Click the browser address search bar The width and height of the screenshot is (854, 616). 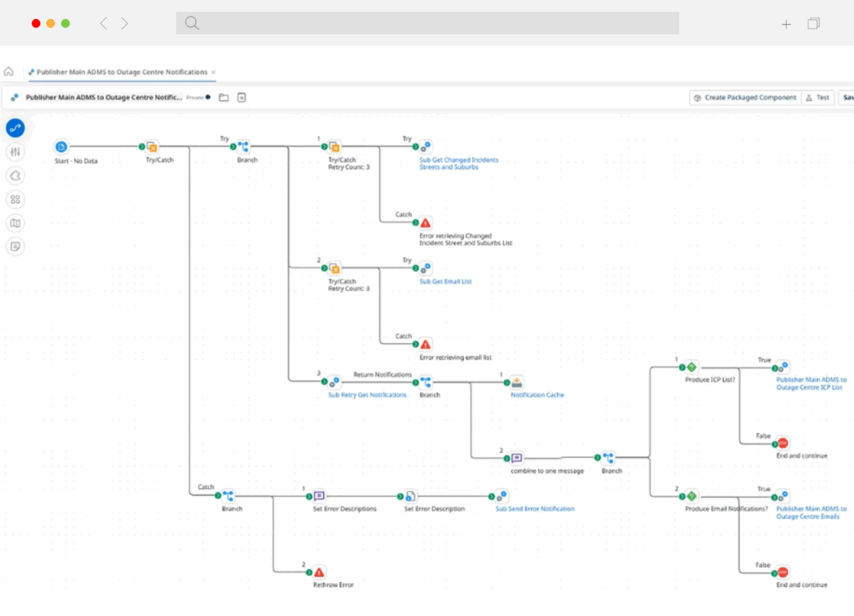tap(427, 23)
